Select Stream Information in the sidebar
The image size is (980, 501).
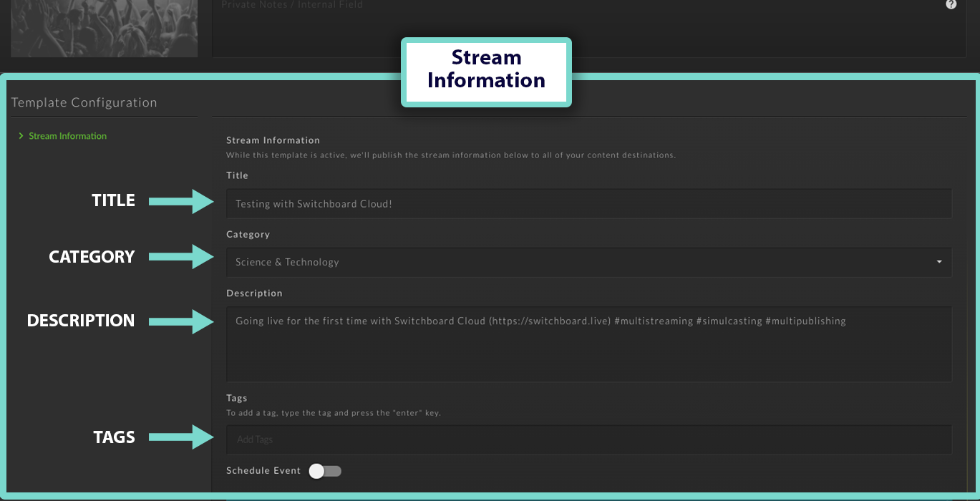pos(67,136)
